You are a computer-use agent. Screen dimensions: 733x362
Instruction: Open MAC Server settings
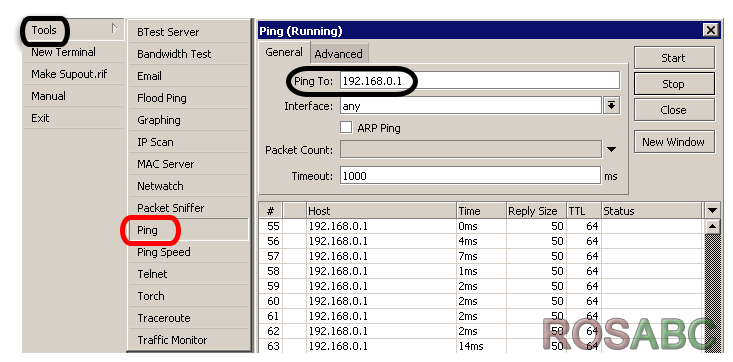tap(188, 164)
